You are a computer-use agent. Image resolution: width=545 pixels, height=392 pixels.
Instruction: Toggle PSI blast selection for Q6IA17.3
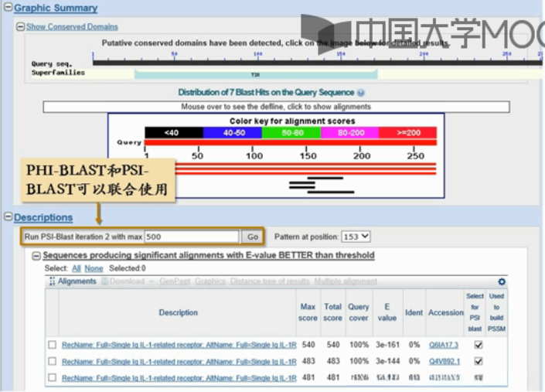[479, 345]
